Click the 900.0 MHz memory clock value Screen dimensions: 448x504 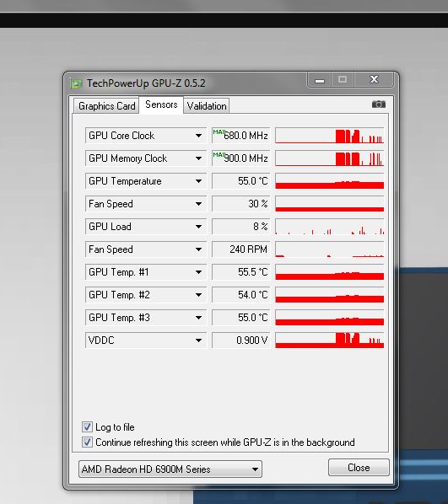(240, 158)
